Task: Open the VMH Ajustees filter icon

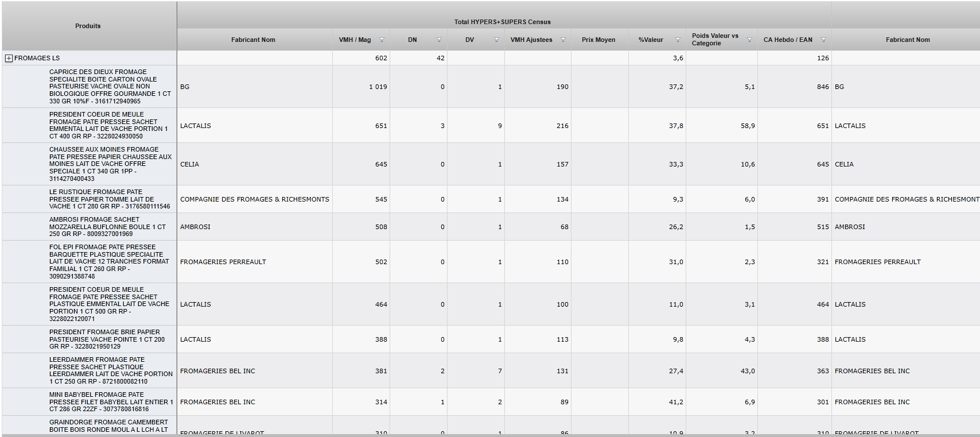Action: (563, 40)
